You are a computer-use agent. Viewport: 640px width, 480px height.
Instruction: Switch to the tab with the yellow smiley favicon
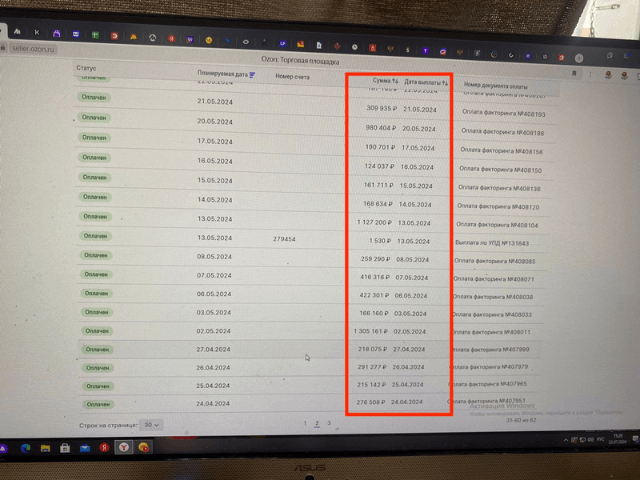(209, 40)
